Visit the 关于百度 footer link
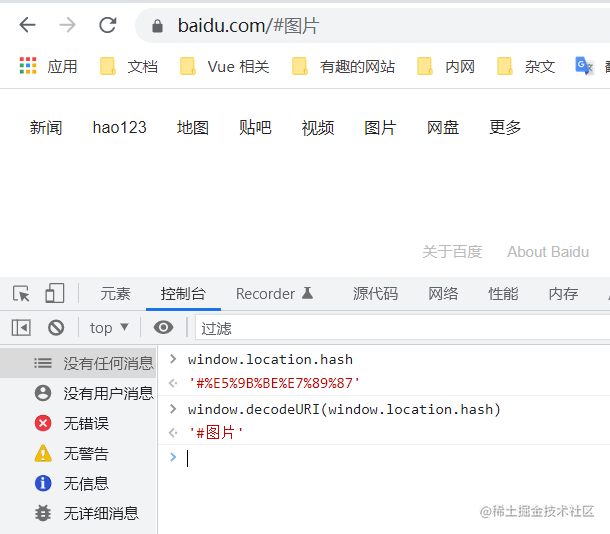610x534 pixels. (452, 252)
